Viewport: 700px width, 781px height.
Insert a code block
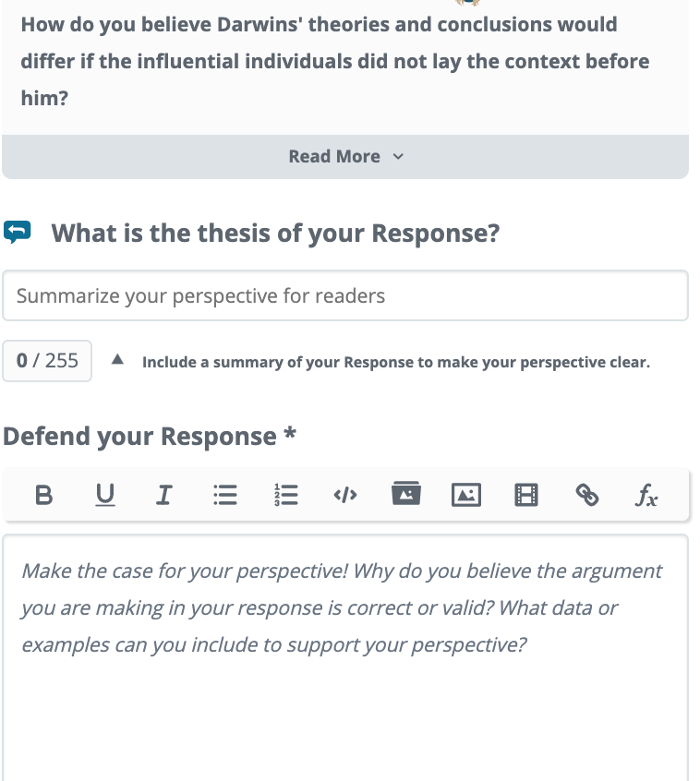pos(345,495)
